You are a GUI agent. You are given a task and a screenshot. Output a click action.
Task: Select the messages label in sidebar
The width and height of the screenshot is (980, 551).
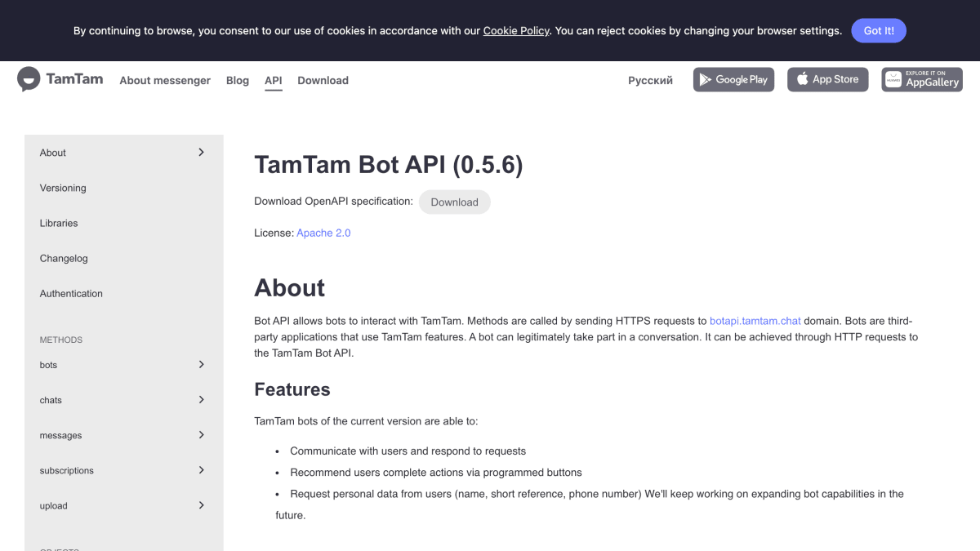[x=61, y=435]
